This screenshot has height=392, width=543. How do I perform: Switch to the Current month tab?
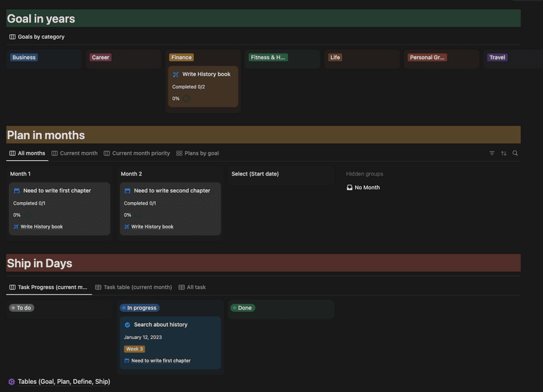[x=75, y=153]
